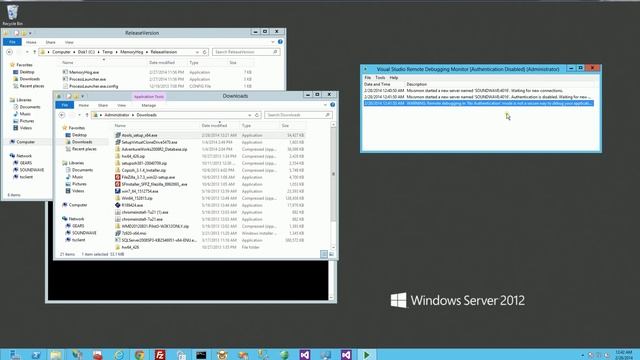This screenshot has height=360, width=640.
Task: Select first Msvsmon started log entry
Action: 478,91
